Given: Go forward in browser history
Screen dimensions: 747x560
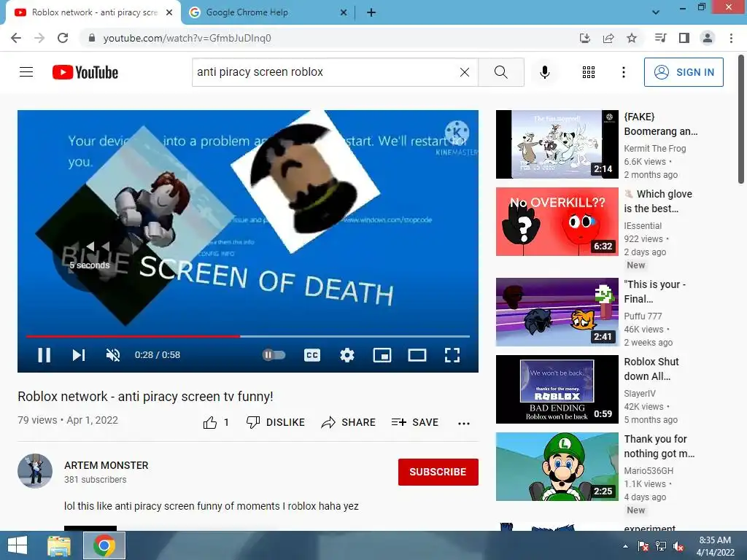Looking at the screenshot, I should 39,38.
